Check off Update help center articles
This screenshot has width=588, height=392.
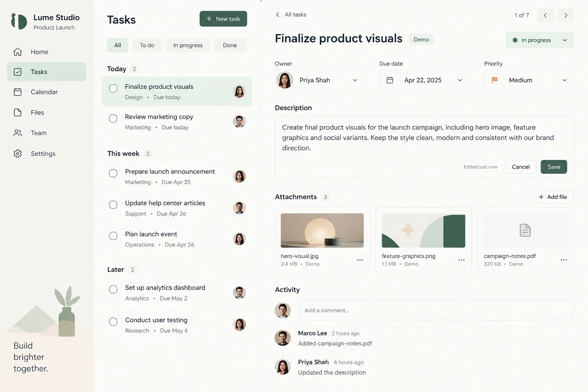point(113,204)
